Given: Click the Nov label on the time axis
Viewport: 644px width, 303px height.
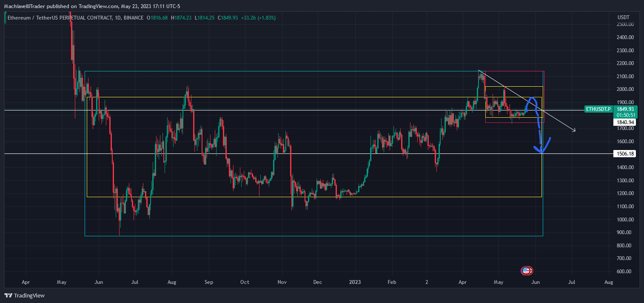Looking at the screenshot, I should [x=282, y=282].
